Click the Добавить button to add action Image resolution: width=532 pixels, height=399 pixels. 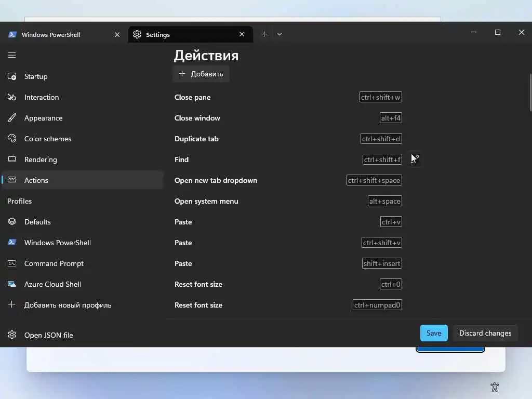click(x=201, y=74)
